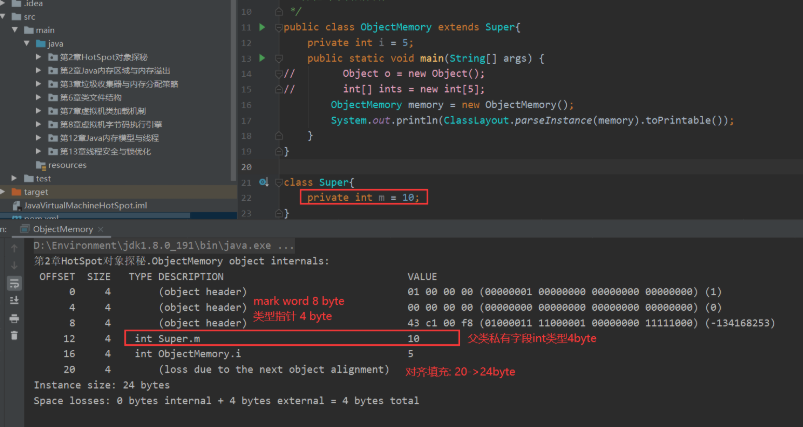Fold the Super class at line 21
Screen dimensions: 803x427
279,182
